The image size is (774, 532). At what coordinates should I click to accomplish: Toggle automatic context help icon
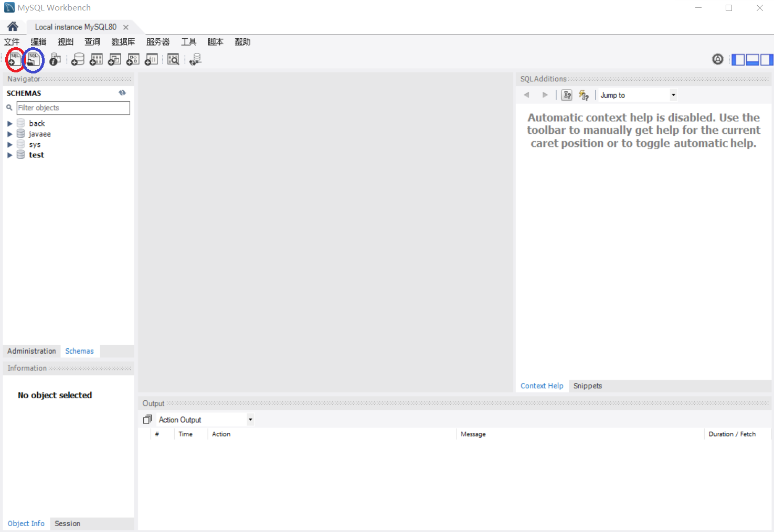click(584, 95)
